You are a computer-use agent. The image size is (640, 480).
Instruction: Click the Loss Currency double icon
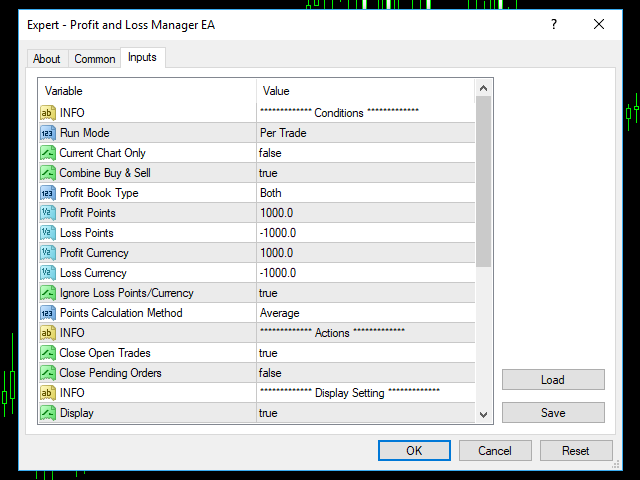[x=48, y=273]
